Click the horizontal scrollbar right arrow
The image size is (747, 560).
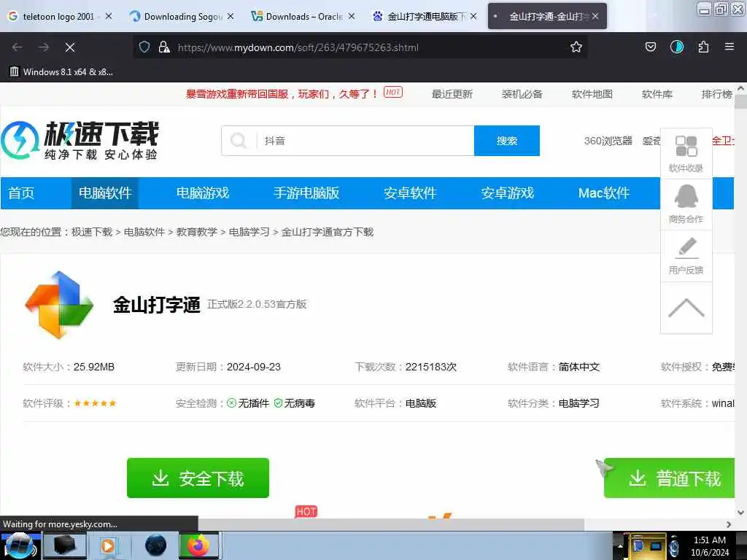[x=729, y=524]
